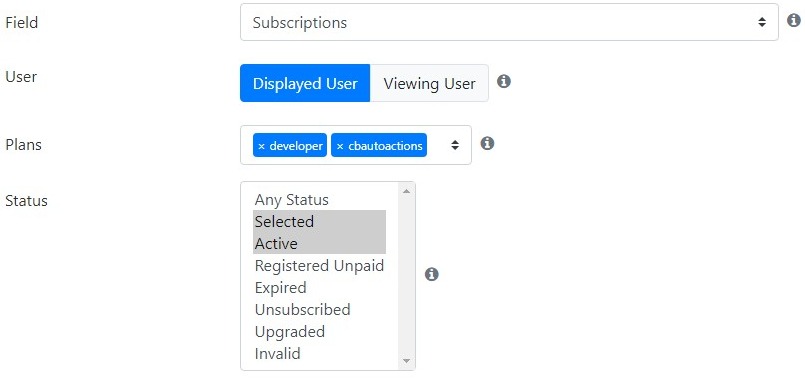Expand the Plans multi-select arrow

(x=455, y=145)
